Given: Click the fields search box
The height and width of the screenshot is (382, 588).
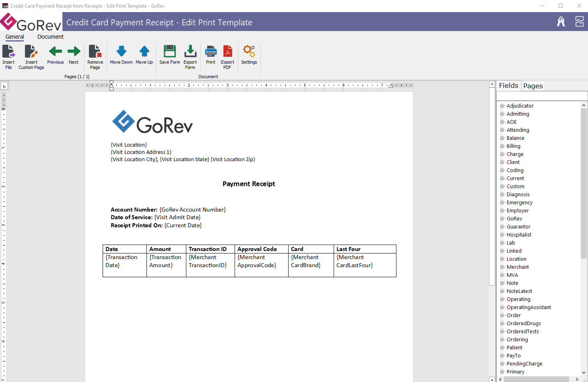Looking at the screenshot, I should click(x=542, y=96).
